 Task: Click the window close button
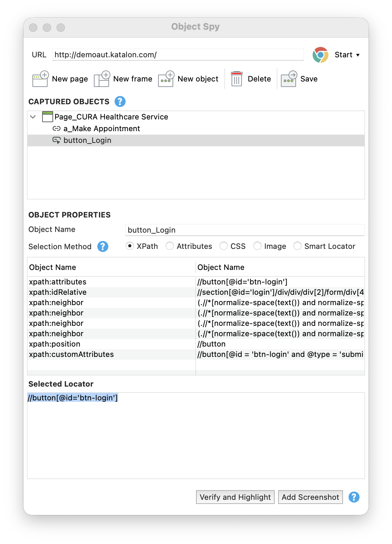point(33,28)
